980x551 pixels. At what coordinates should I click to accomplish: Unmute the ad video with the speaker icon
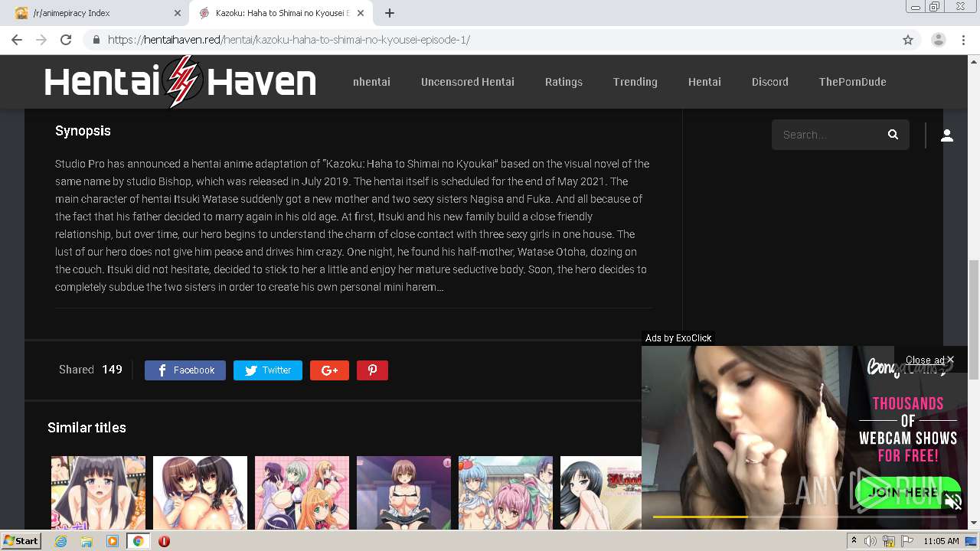click(953, 502)
